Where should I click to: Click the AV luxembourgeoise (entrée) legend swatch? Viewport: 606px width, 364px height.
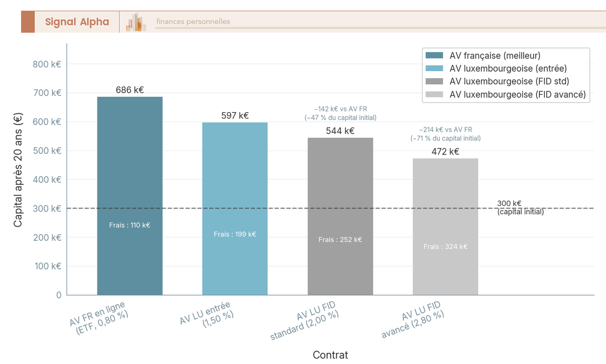(434, 69)
